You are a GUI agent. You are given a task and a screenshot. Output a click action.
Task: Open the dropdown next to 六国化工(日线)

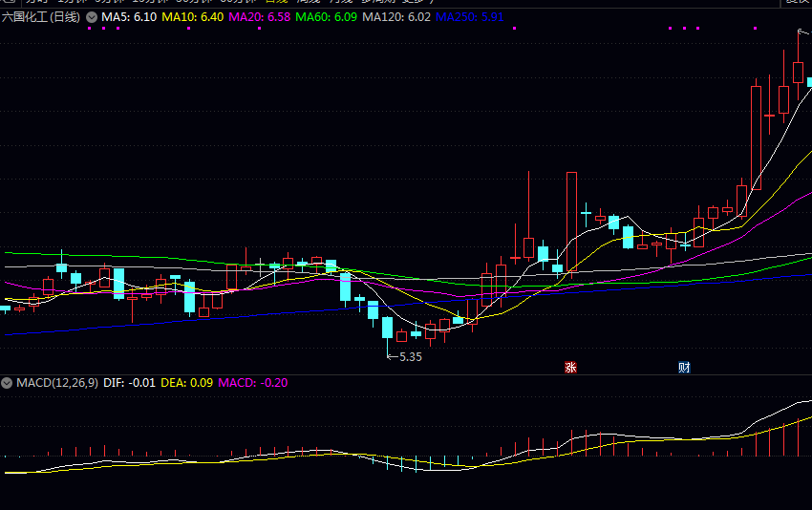pyautogui.click(x=92, y=17)
